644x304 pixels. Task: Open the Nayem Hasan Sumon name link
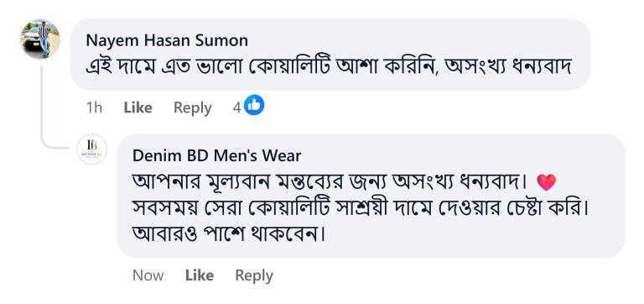(167, 40)
